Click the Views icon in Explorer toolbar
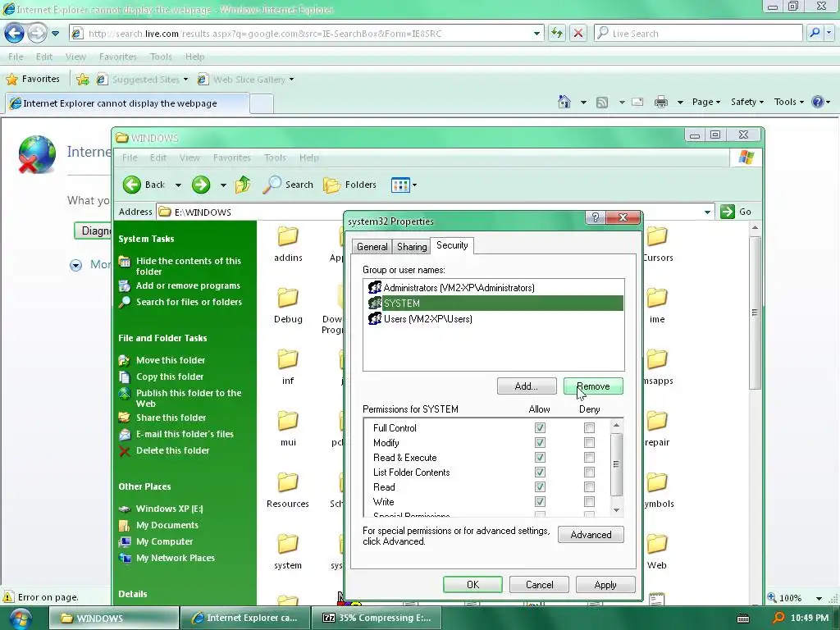Viewport: 840px width, 630px height. tap(400, 185)
